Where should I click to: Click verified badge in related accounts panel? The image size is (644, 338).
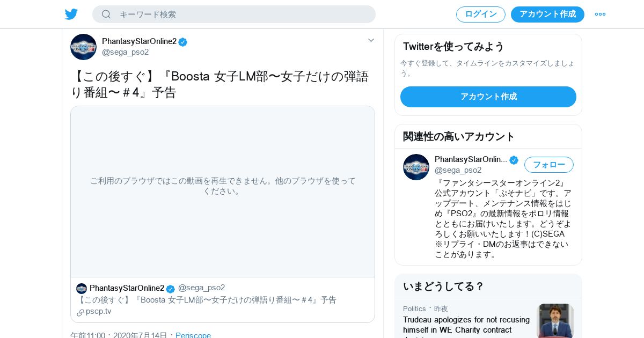pyautogui.click(x=514, y=160)
